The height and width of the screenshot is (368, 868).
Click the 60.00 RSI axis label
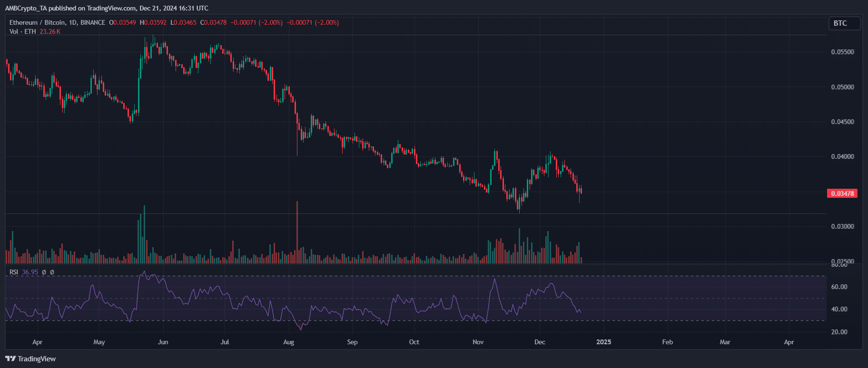(839, 287)
